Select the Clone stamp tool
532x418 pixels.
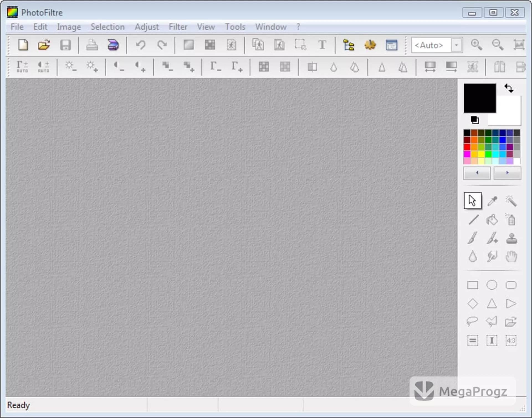pyautogui.click(x=511, y=238)
